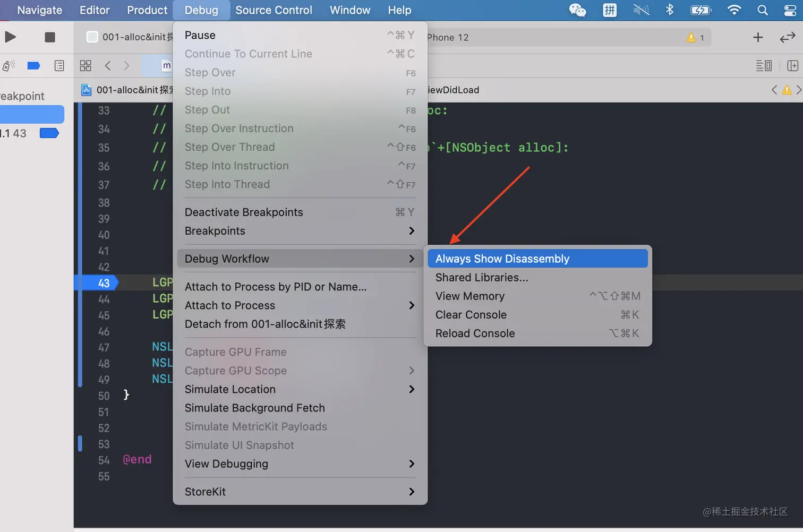Screen dimensions: 803x532
Task: Show the breakpoint navigator
Action: [33, 66]
